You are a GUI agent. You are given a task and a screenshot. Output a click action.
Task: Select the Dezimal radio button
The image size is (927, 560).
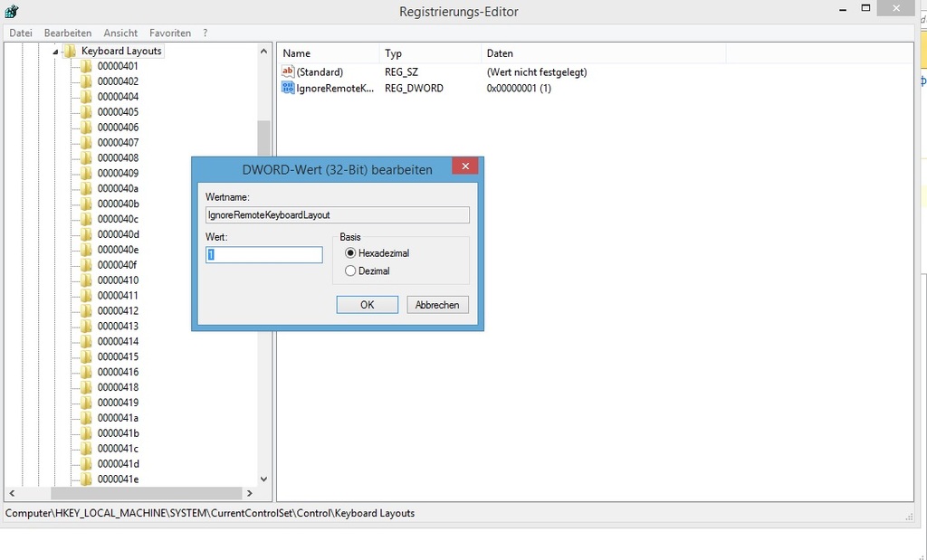tap(351, 271)
